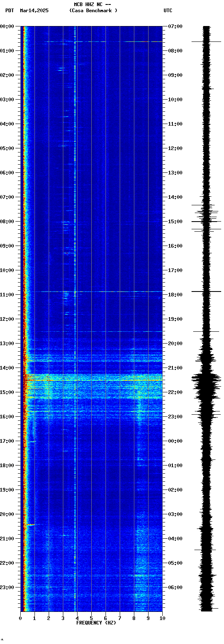
Task: Click the 12:00 UTC time label
Action: (175, 148)
